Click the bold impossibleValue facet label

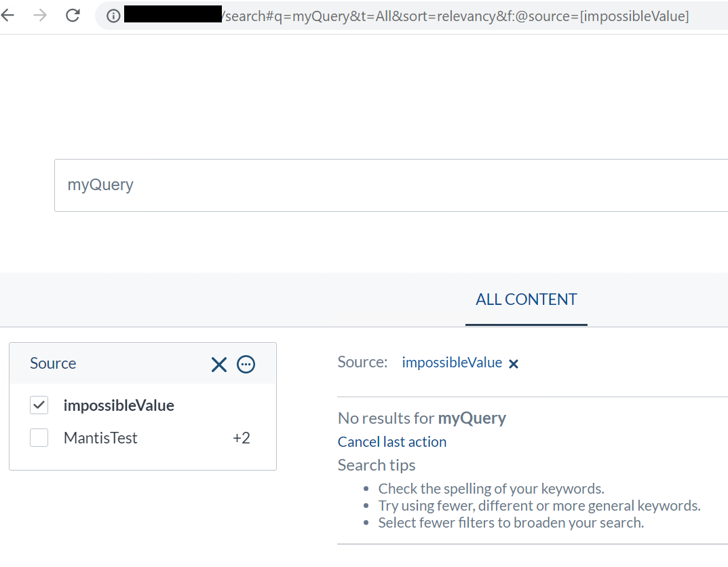point(119,405)
